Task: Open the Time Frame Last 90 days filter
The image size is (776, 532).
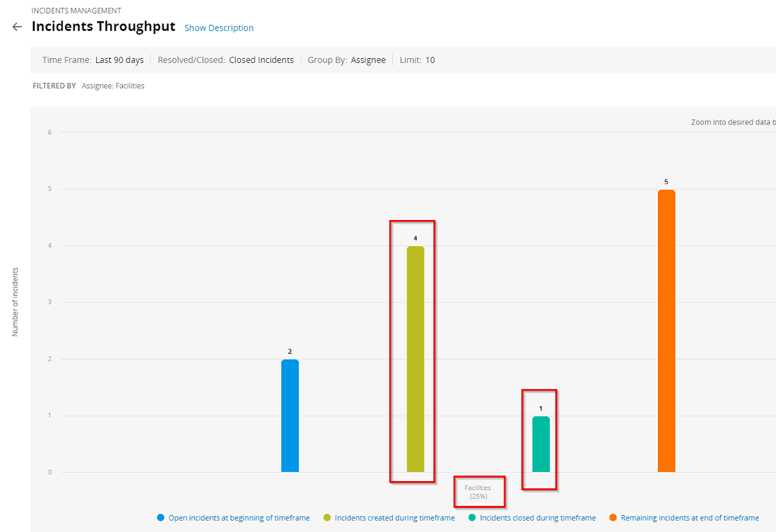Action: [93, 60]
